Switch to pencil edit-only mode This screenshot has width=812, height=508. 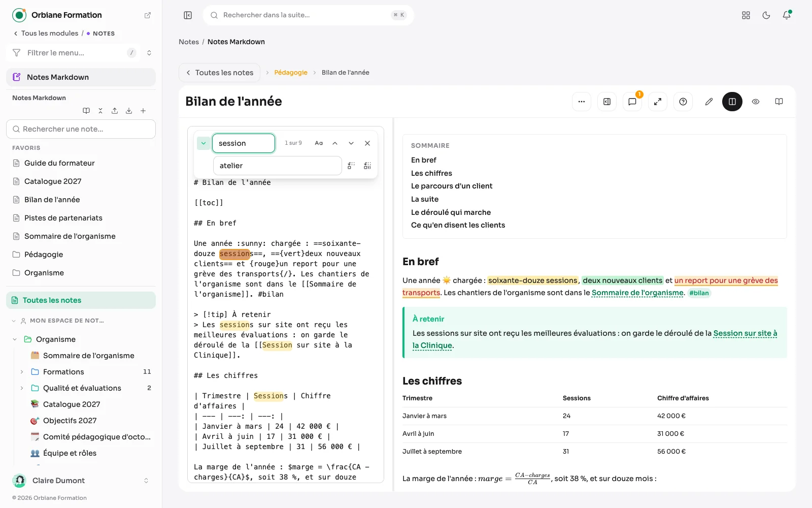coord(709,102)
